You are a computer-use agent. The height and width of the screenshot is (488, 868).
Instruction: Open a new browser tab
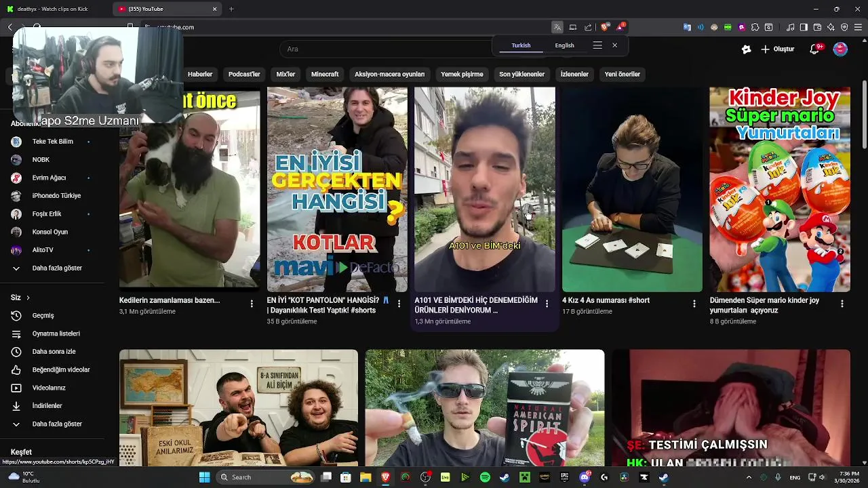coord(231,9)
